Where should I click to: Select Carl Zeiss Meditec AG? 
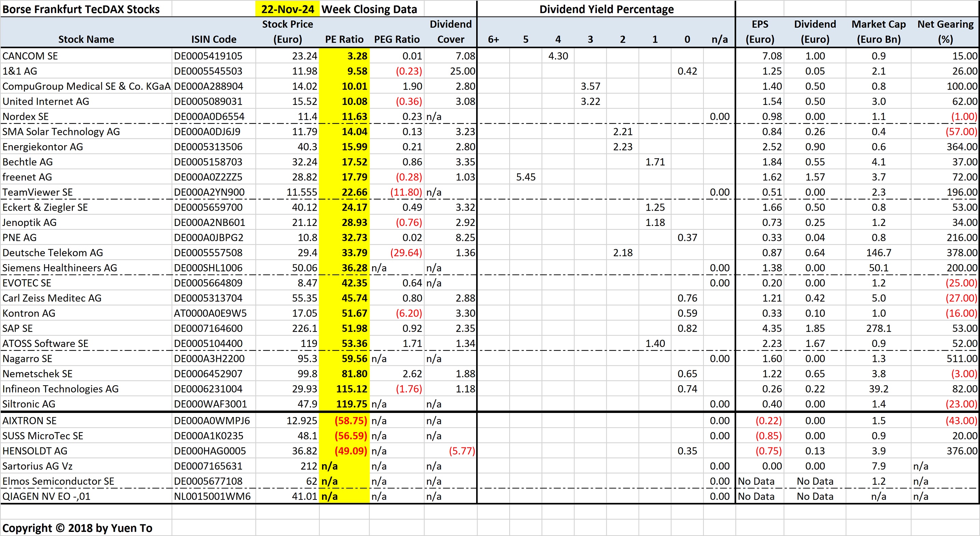tap(52, 298)
